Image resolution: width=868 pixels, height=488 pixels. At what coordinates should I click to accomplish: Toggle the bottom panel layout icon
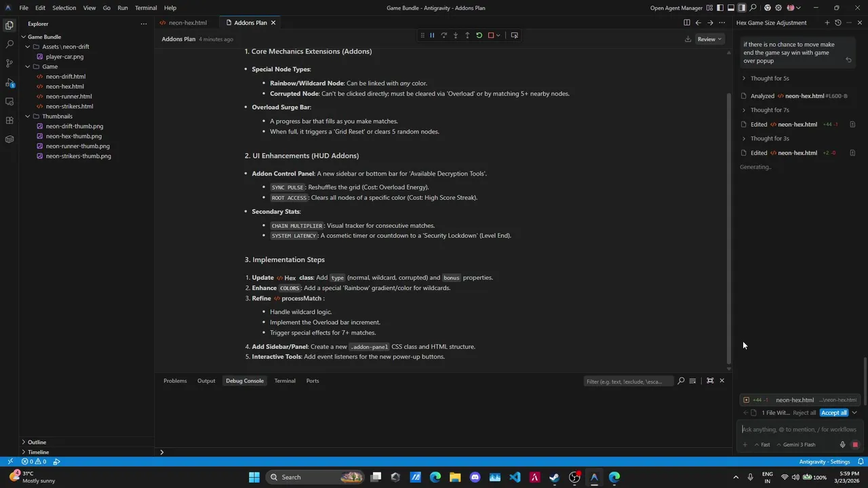(x=731, y=8)
